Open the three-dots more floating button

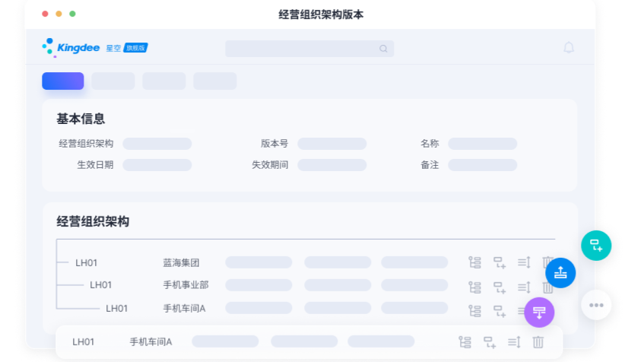[x=596, y=305]
